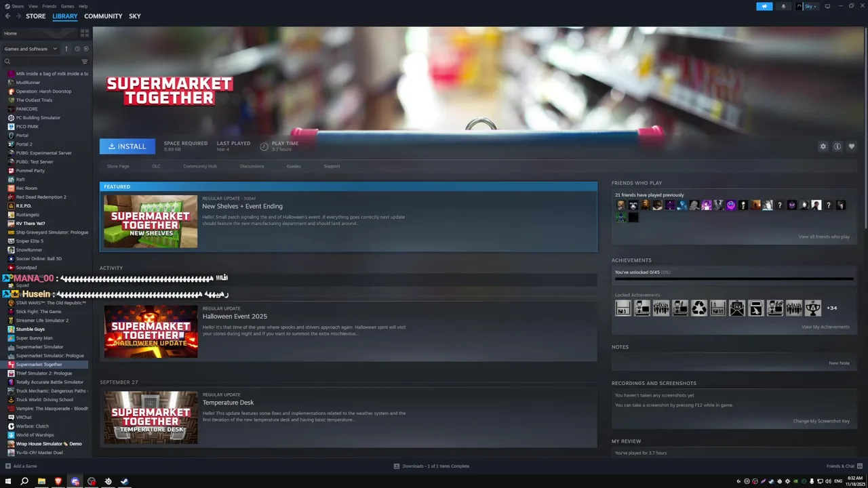Viewport: 868px width, 488px height.
Task: Select VRChat in the game list
Action: pyautogui.click(x=24, y=417)
